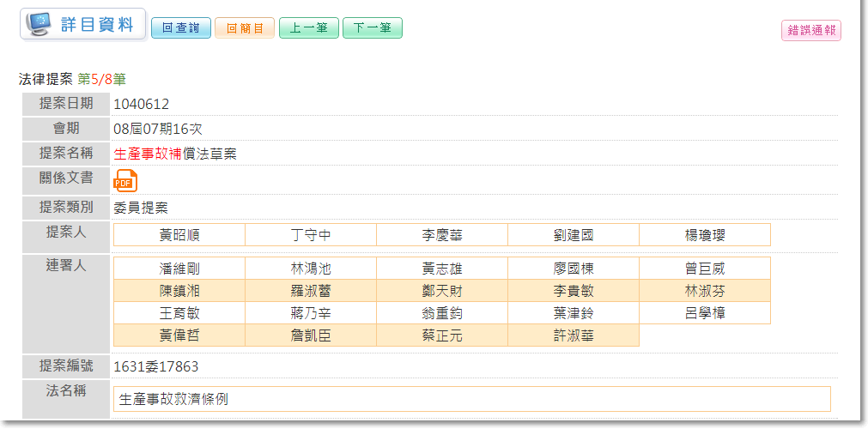The height and width of the screenshot is (429, 868).
Task: Click the 回簡目 button
Action: 245,28
